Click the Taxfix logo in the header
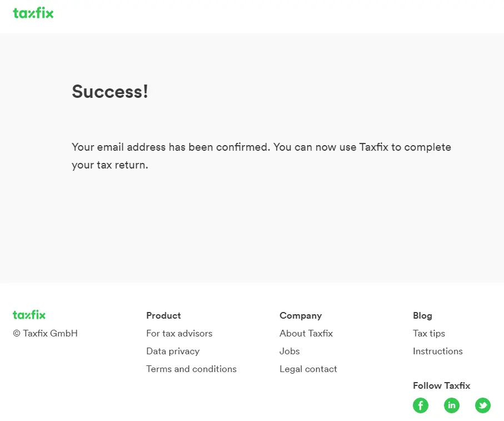This screenshot has height=421, width=504. 33,13
